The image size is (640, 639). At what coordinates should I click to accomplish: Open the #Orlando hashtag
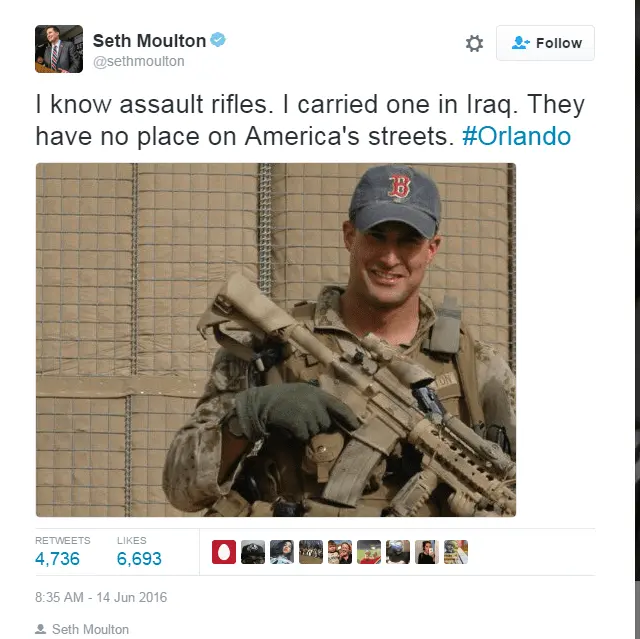pyautogui.click(x=516, y=136)
